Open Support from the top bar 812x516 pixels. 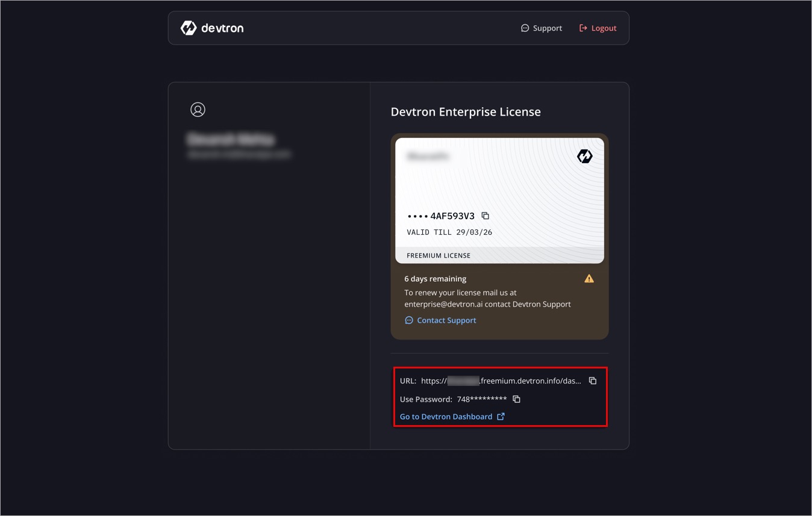[x=547, y=28]
